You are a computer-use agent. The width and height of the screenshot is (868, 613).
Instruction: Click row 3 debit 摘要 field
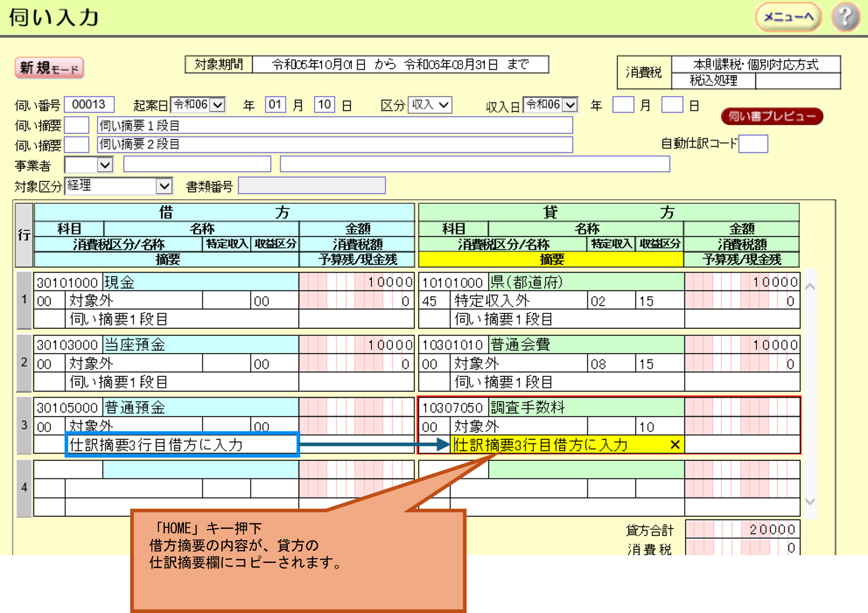(182, 445)
